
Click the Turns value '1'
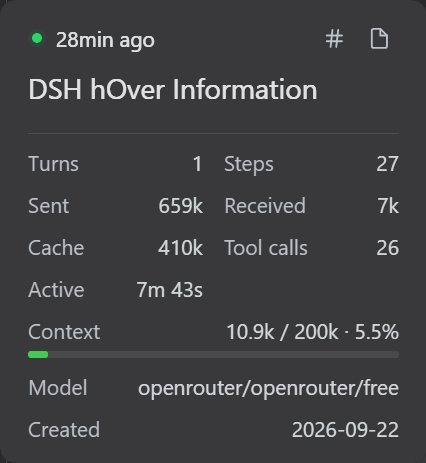(197, 164)
